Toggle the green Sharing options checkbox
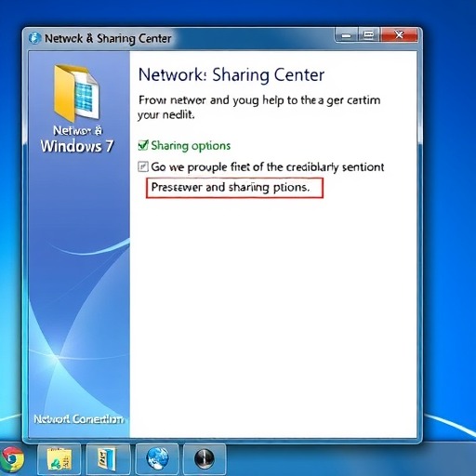This screenshot has height=476, width=476. (x=143, y=145)
